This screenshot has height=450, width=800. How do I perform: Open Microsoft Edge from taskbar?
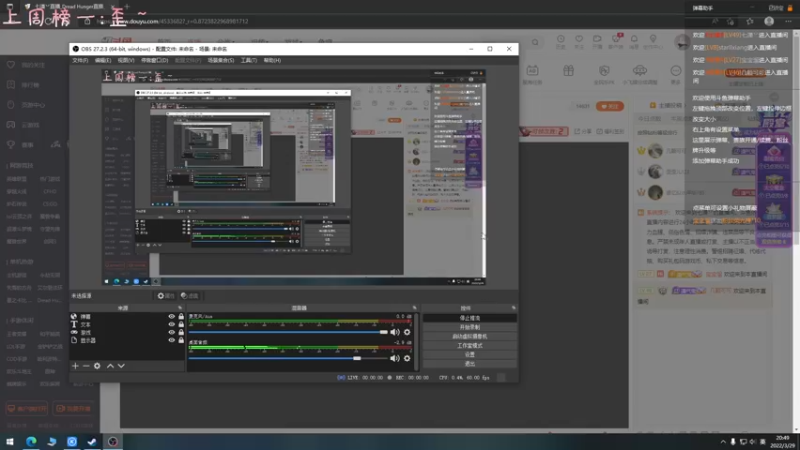pos(31,441)
